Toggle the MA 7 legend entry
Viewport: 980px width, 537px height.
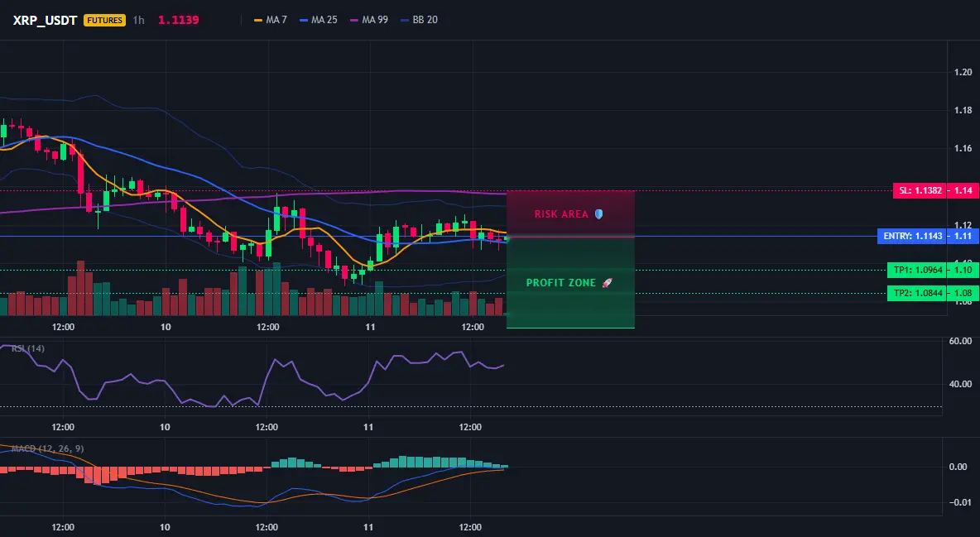(x=270, y=20)
